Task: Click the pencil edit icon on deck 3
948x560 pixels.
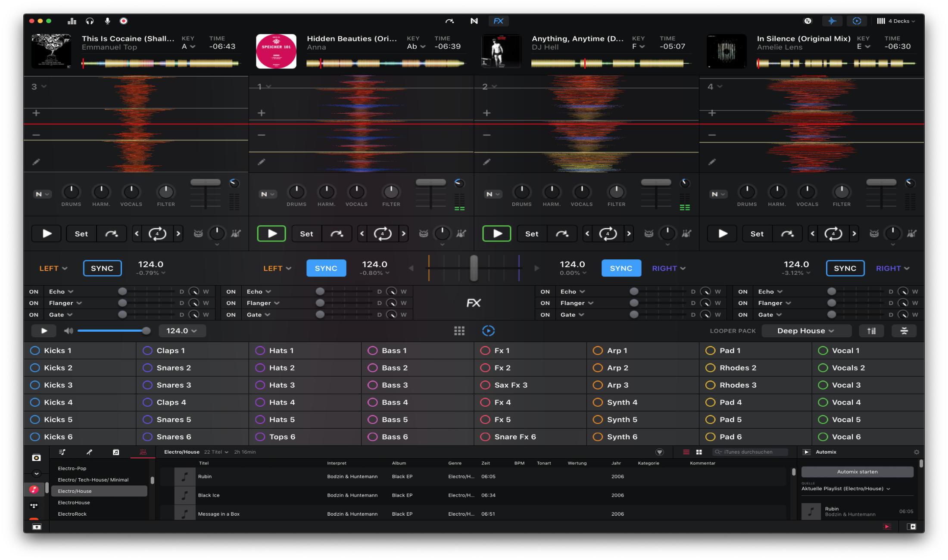Action: click(36, 162)
